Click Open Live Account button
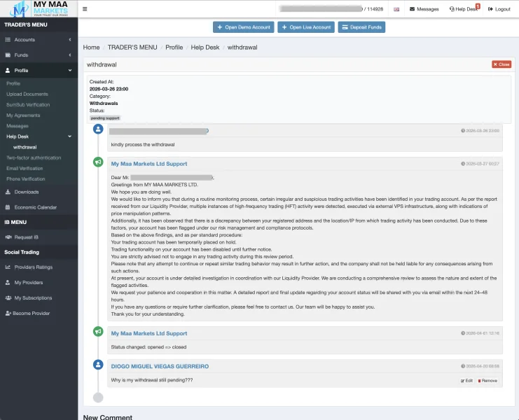The image size is (519, 420). tap(306, 27)
